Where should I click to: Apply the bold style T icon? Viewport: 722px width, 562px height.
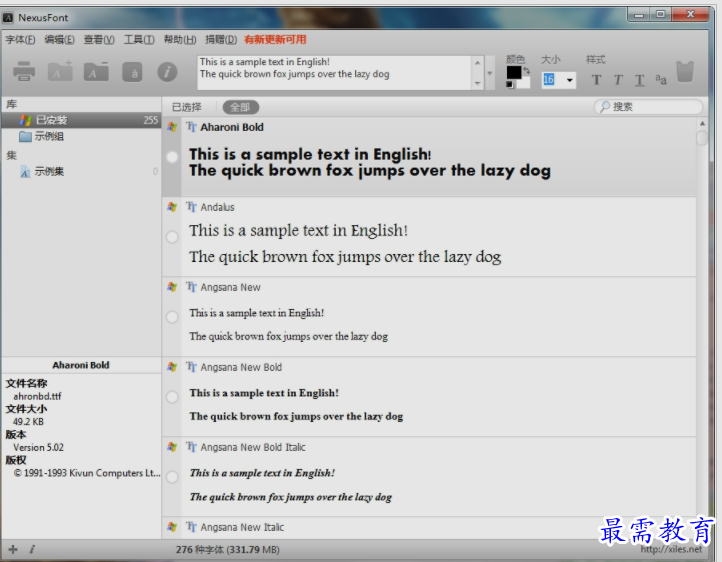[x=596, y=80]
